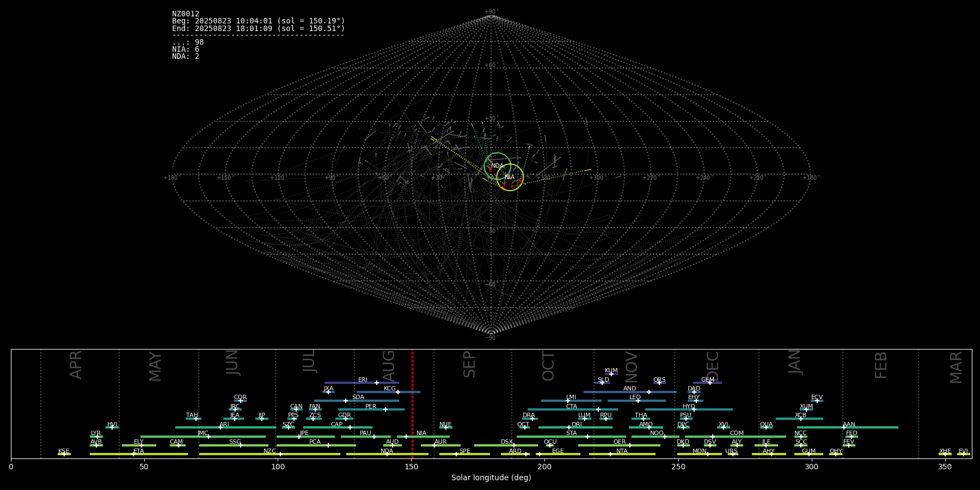Click the LYR shower label

[x=96, y=433]
